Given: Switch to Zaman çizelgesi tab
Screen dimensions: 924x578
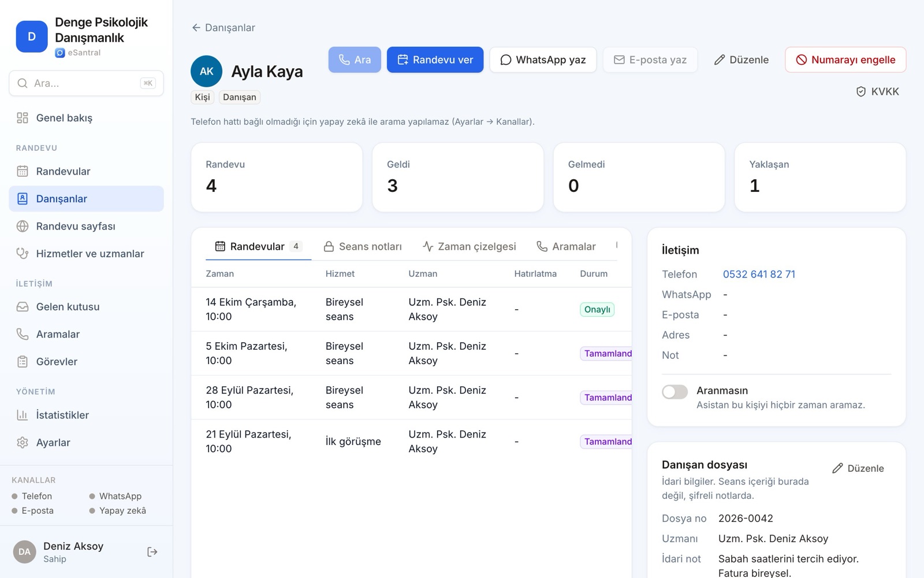Looking at the screenshot, I should click(x=470, y=246).
